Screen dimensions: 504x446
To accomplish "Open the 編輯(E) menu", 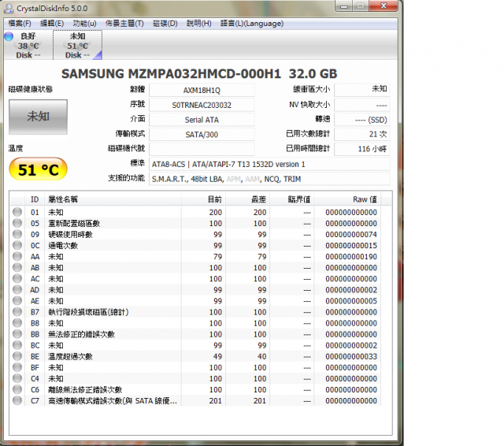I will point(52,24).
